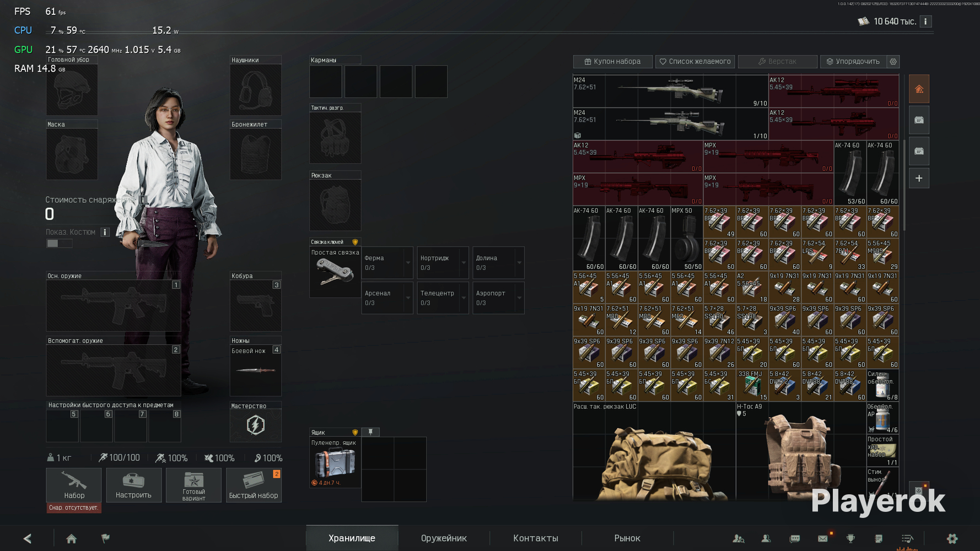Click the empty Наушники headset slot
980x551 pixels.
point(255,90)
